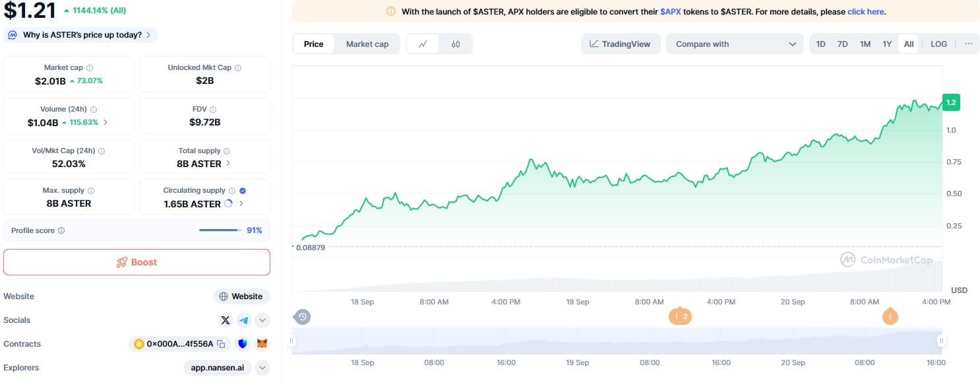Image resolution: width=980 pixels, height=381 pixels.
Task: Click the shield wallet icon beside contract
Action: (243, 344)
